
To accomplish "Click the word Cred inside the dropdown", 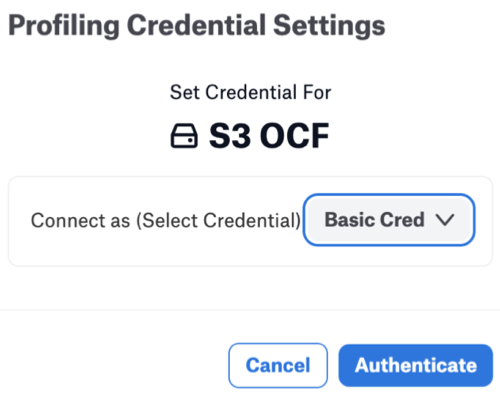I will coord(402,220).
